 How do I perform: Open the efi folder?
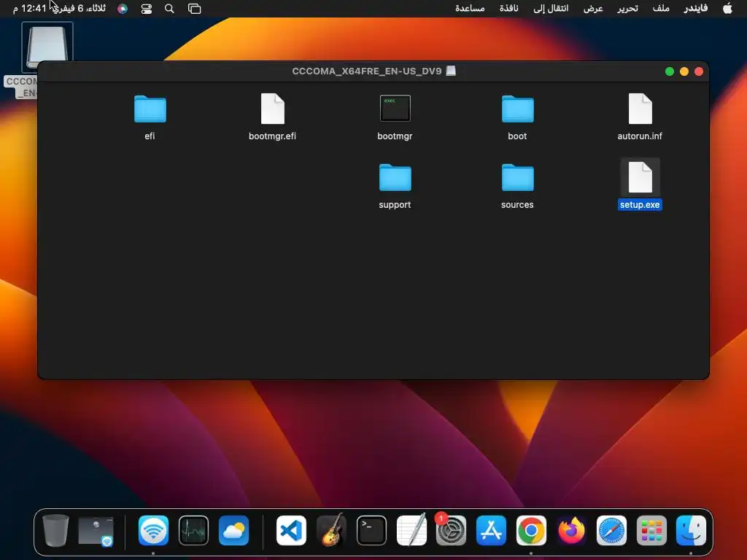pyautogui.click(x=150, y=109)
